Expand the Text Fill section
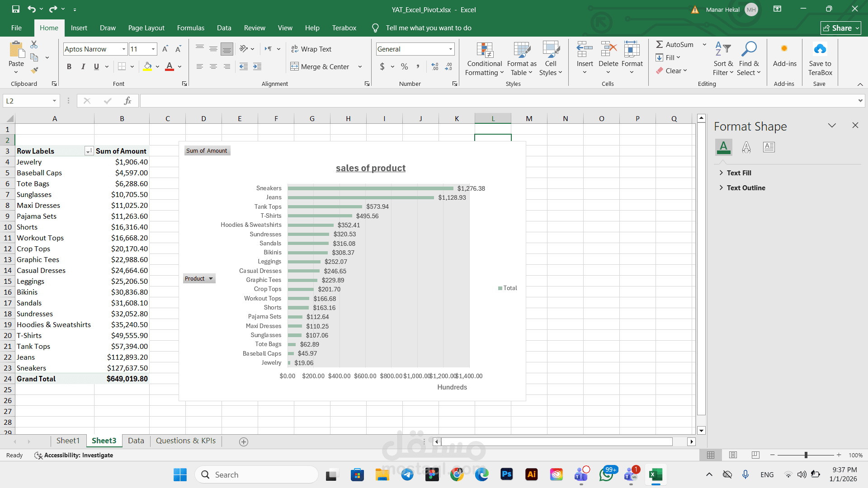 739,173
